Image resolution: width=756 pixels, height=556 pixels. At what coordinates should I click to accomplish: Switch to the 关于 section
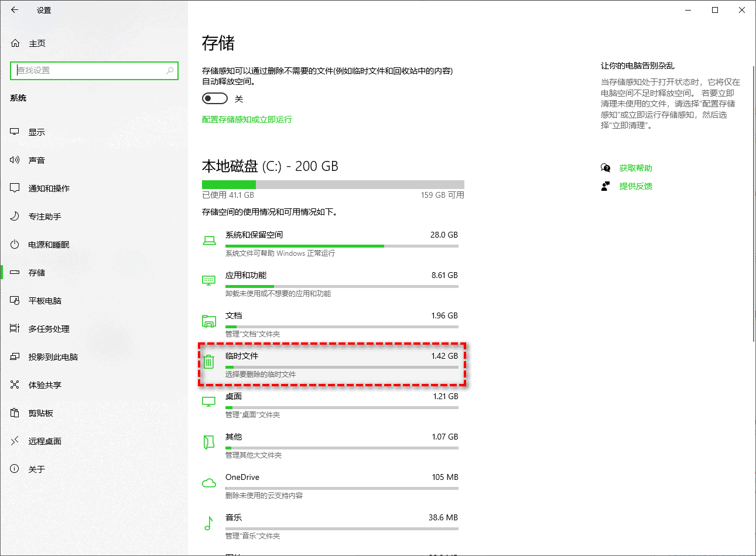[x=14, y=469]
